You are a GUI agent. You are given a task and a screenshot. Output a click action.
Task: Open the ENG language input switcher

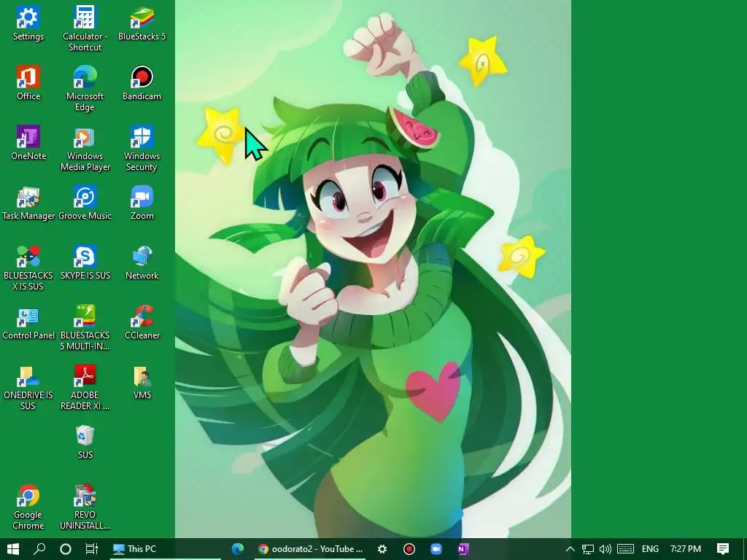pyautogui.click(x=650, y=549)
